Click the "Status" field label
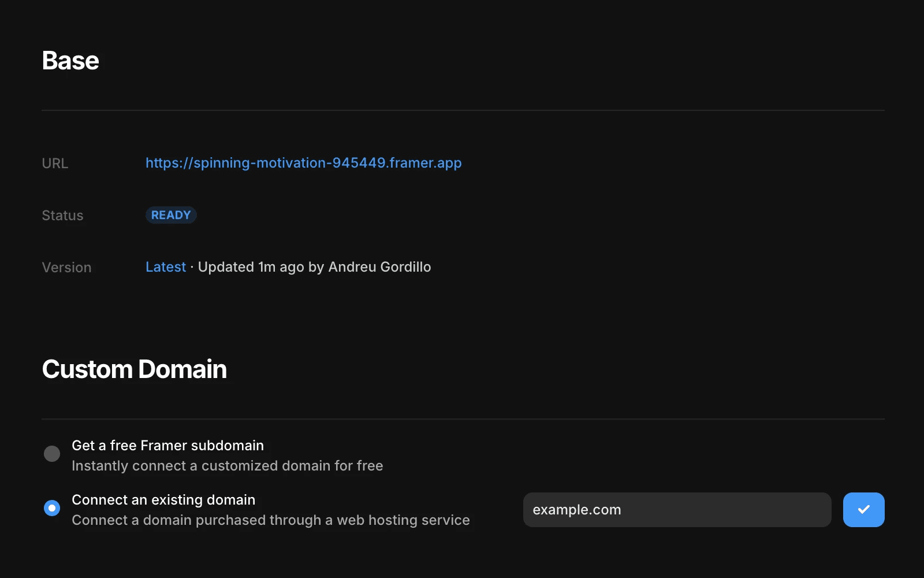 click(62, 215)
